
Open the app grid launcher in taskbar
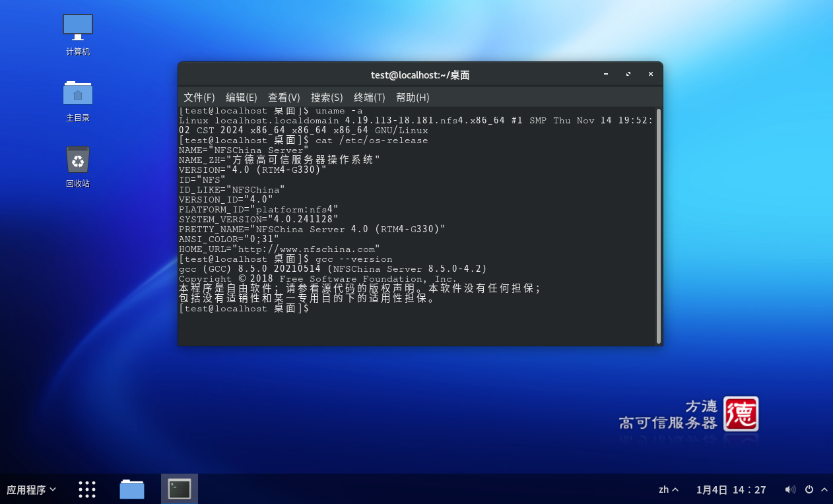point(87,489)
